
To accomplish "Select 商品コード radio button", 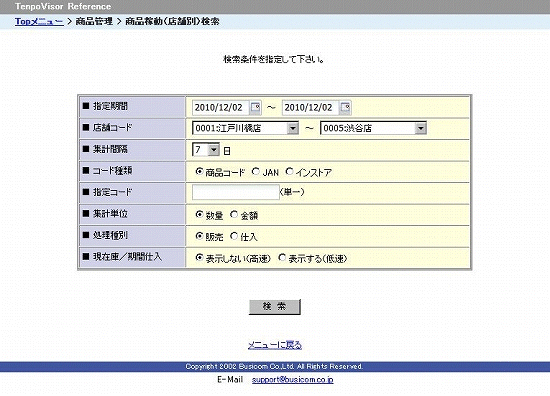I will point(199,172).
